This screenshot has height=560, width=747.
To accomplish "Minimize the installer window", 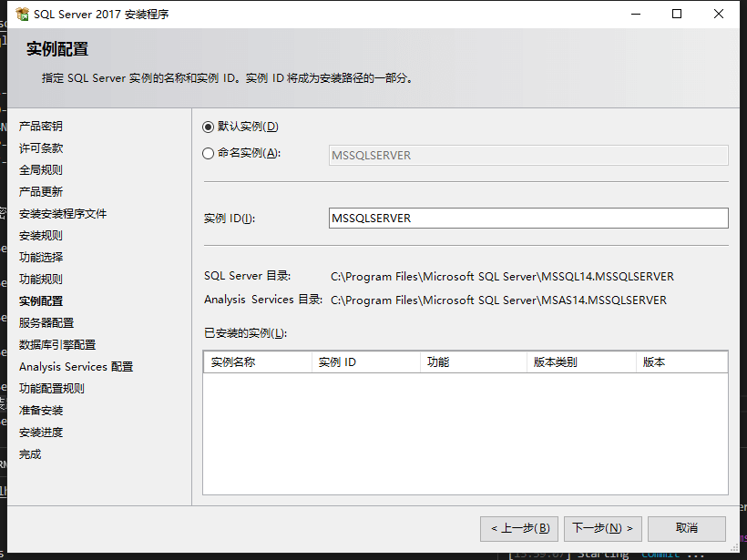I will point(635,15).
